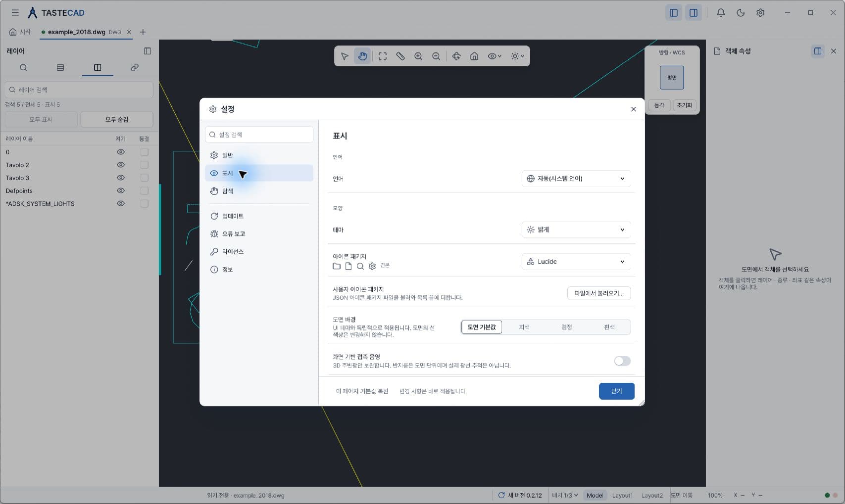Click 파일에서 불러오기 button
This screenshot has width=845, height=504.
tap(599, 293)
